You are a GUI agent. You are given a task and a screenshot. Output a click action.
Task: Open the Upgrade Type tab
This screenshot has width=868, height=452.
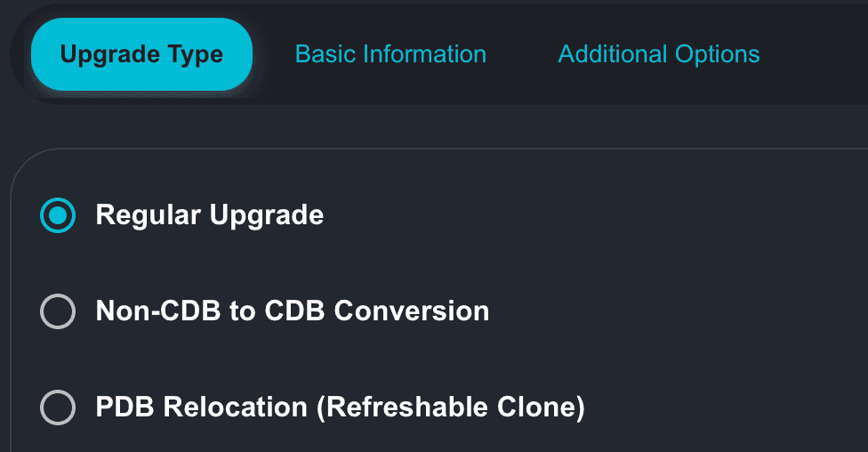141,54
